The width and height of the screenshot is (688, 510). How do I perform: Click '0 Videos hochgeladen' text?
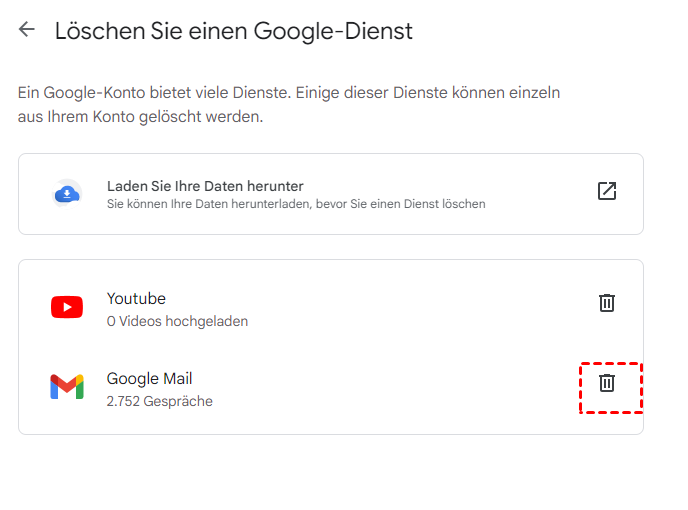pyautogui.click(x=177, y=321)
